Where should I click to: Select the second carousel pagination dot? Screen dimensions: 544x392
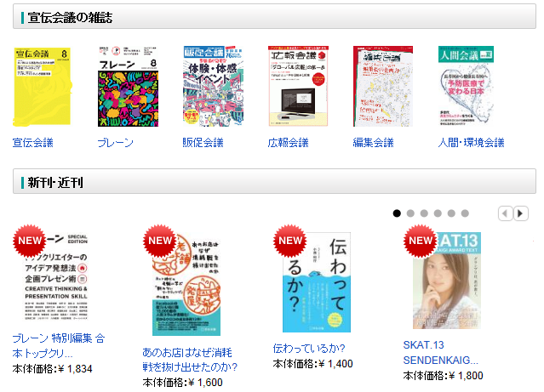(410, 213)
